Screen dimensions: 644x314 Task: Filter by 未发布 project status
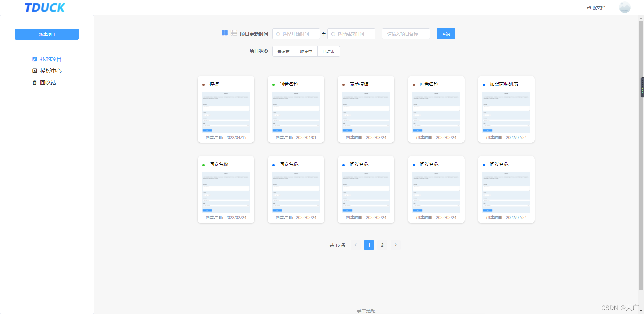tap(283, 52)
